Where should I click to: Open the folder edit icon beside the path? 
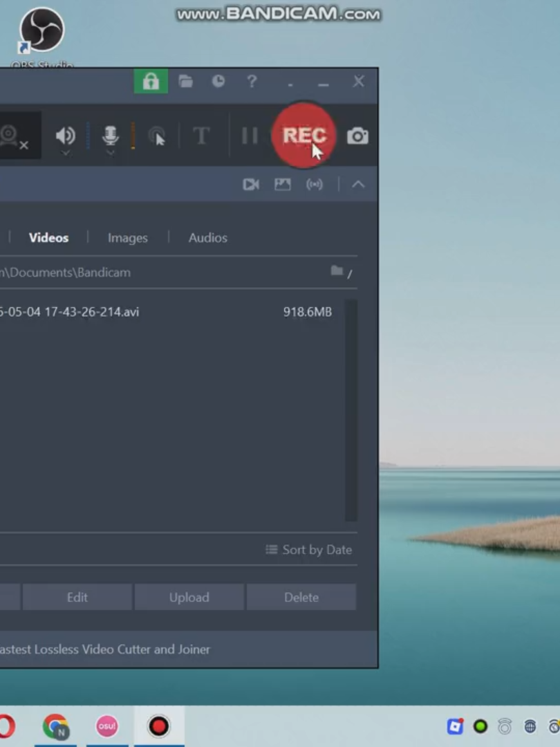pyautogui.click(x=342, y=272)
